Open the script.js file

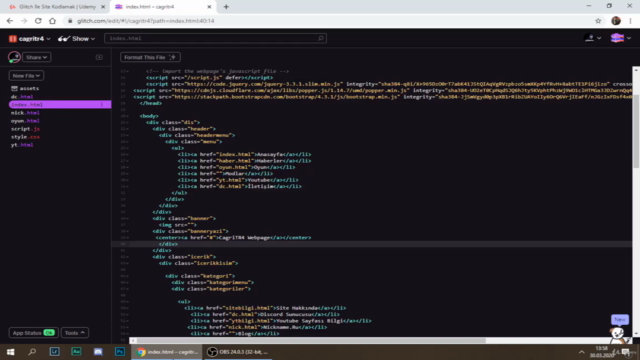pos(25,129)
